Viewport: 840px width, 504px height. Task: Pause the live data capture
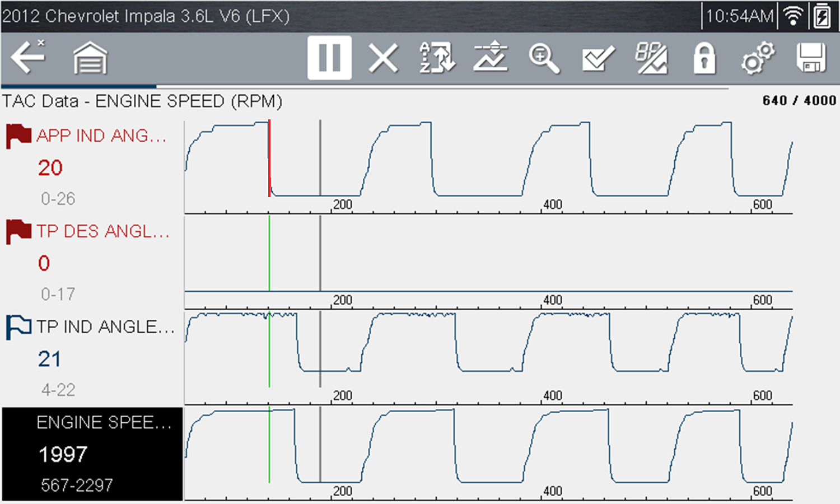(x=329, y=58)
